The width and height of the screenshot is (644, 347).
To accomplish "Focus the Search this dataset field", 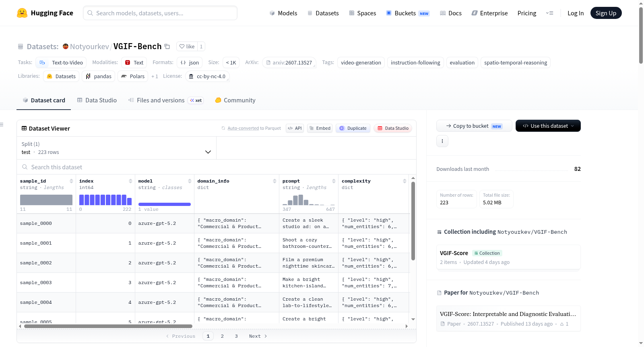I will click(x=217, y=167).
